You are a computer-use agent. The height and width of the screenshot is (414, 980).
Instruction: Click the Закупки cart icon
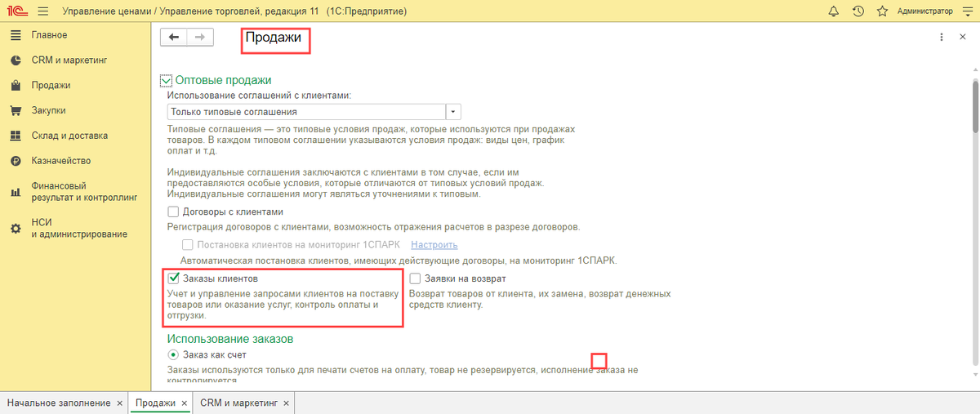pyautogui.click(x=15, y=110)
